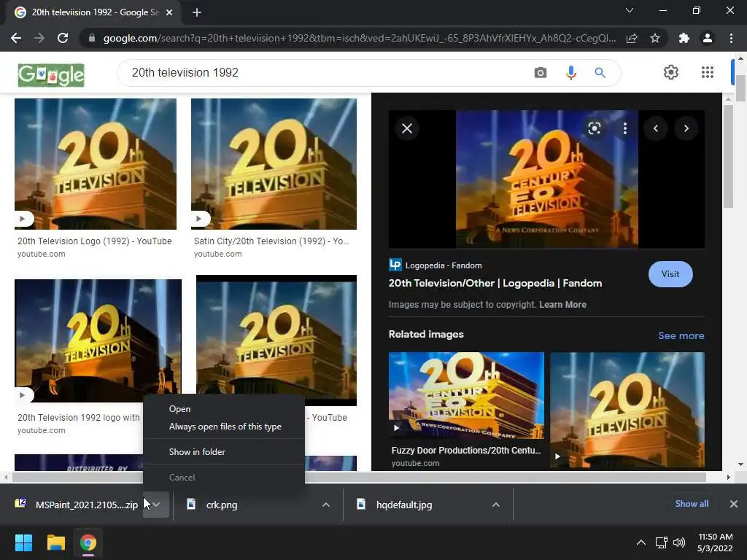
Task: Click the Visit button
Action: (x=670, y=274)
